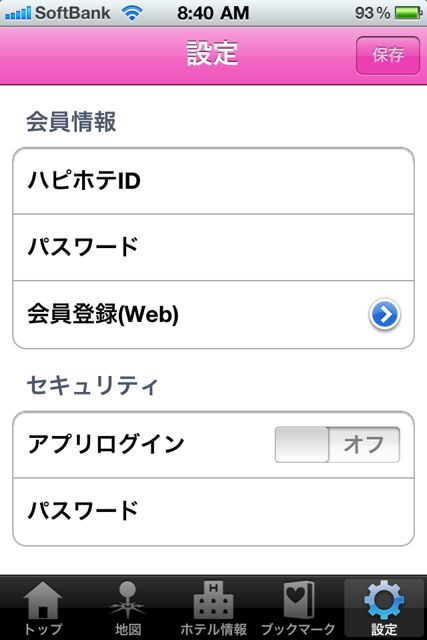Select the セキュリティ パスワード field
The height and width of the screenshot is (640, 427).
point(214,511)
